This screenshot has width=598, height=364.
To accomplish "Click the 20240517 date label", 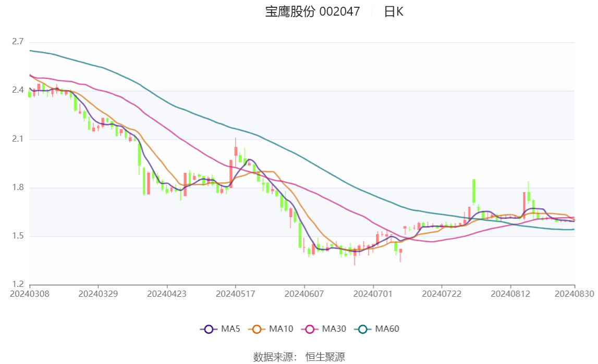I will click(235, 294).
